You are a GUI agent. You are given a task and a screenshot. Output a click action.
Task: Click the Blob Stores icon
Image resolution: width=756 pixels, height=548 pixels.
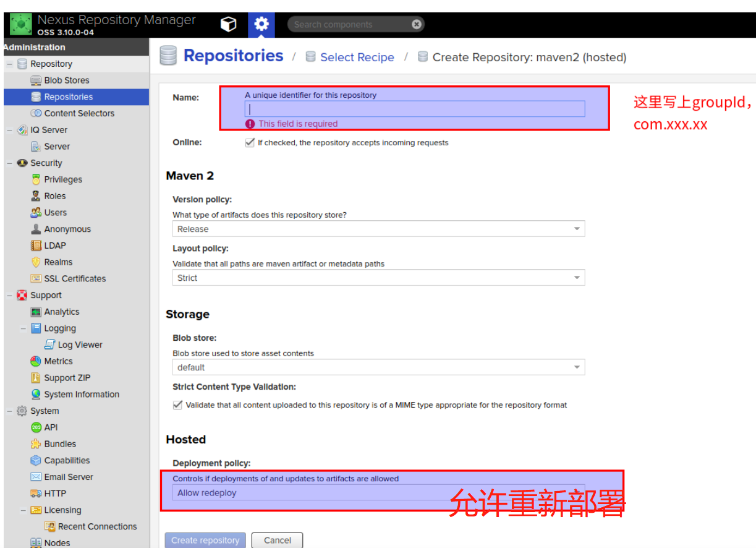click(x=36, y=80)
